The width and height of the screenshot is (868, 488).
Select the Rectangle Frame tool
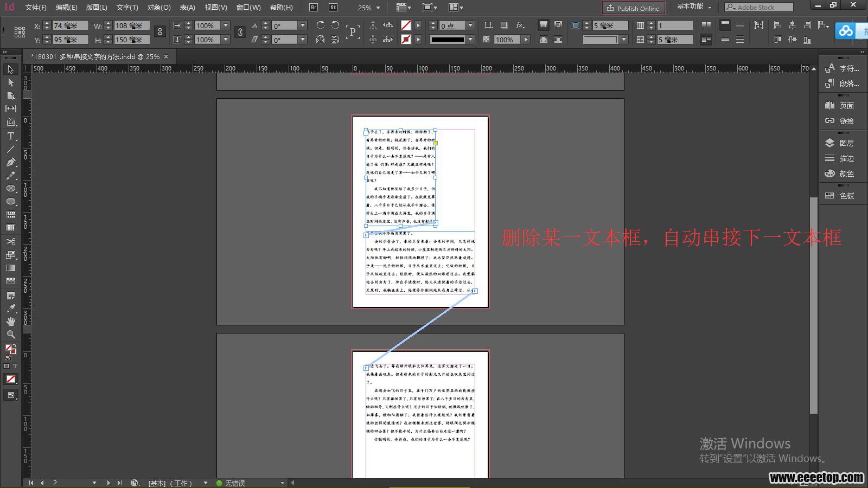(10, 188)
